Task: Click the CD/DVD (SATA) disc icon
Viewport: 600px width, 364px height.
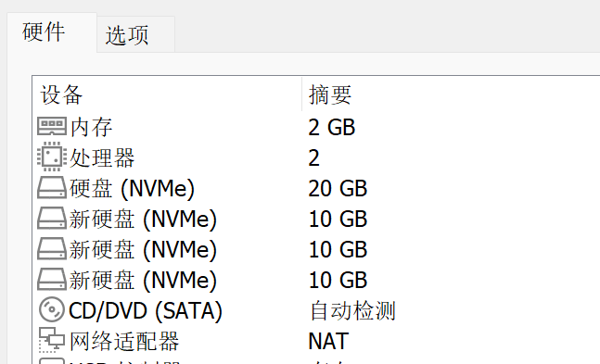Action: click(52, 309)
